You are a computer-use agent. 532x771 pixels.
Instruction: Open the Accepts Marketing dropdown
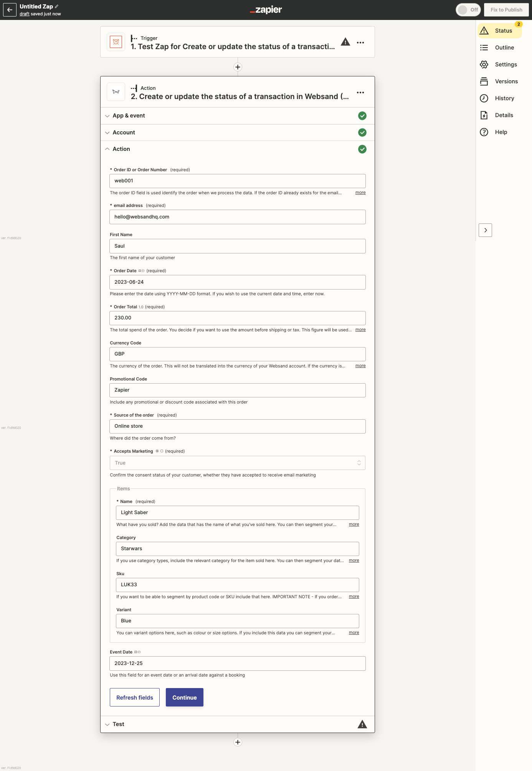238,463
